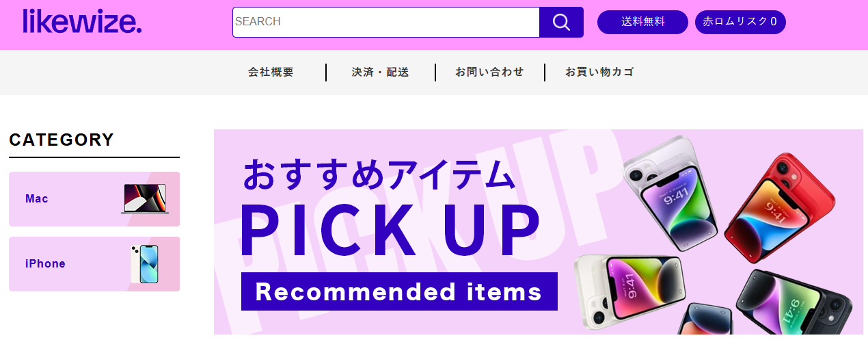Click the magnifying glass search icon
Screen dimensions: 868x340
point(561,22)
